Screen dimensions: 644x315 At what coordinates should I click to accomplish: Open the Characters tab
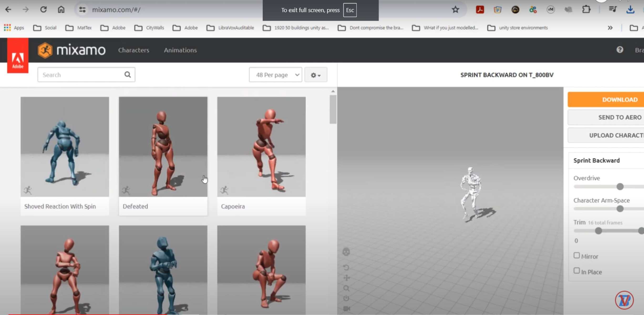tap(133, 50)
